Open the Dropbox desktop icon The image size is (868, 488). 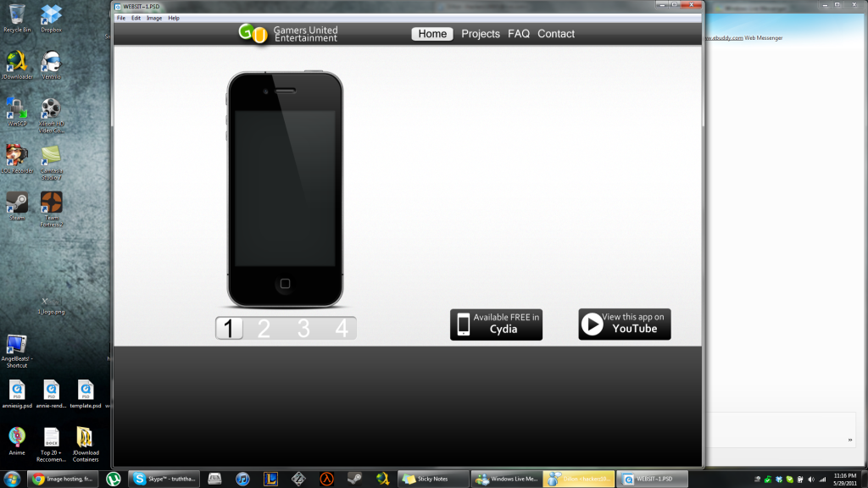[x=51, y=15]
